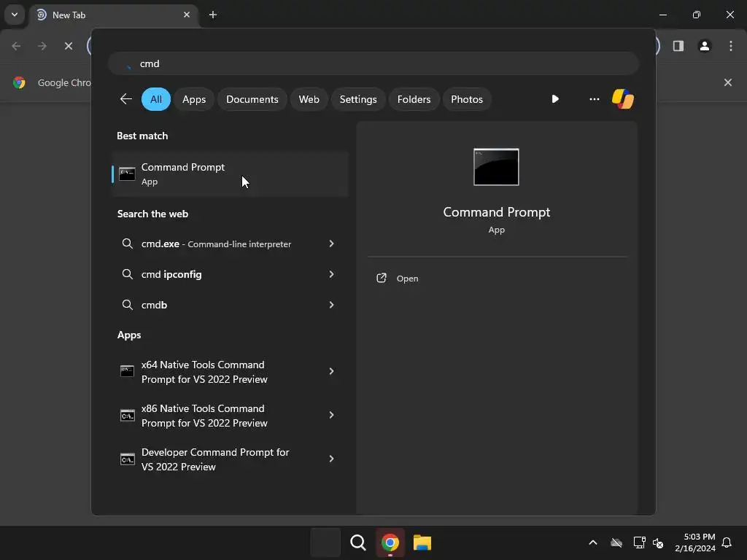
Task: Switch to the Photos filter tab
Action: [x=467, y=99]
